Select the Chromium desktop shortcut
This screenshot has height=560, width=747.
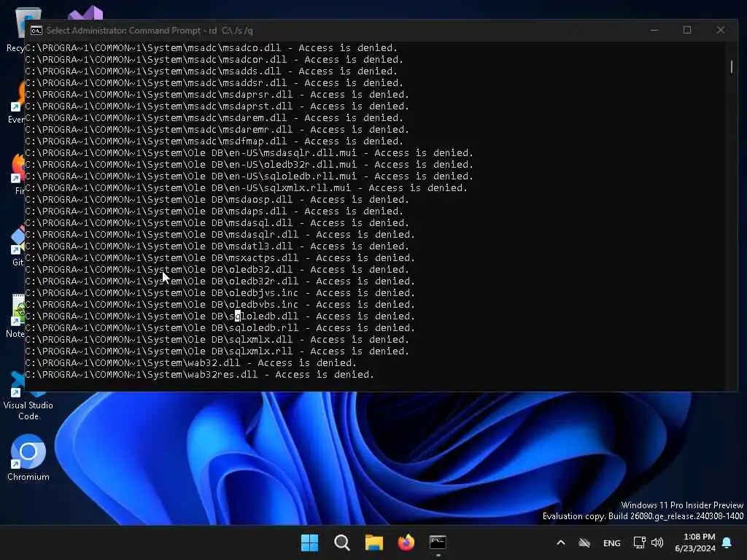click(x=28, y=457)
